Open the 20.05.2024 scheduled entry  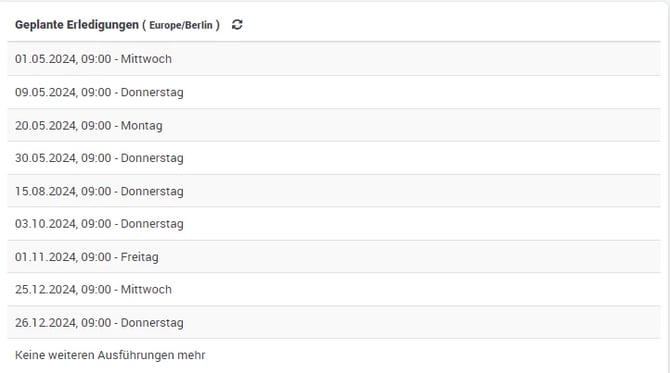point(334,125)
